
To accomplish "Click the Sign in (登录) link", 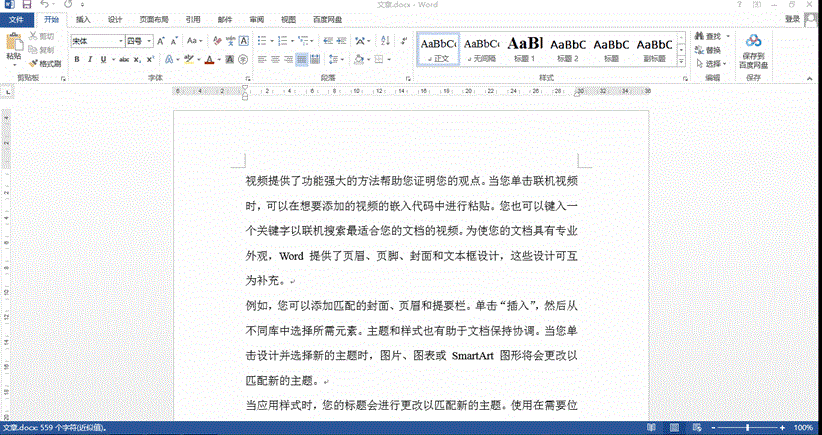I will point(791,19).
